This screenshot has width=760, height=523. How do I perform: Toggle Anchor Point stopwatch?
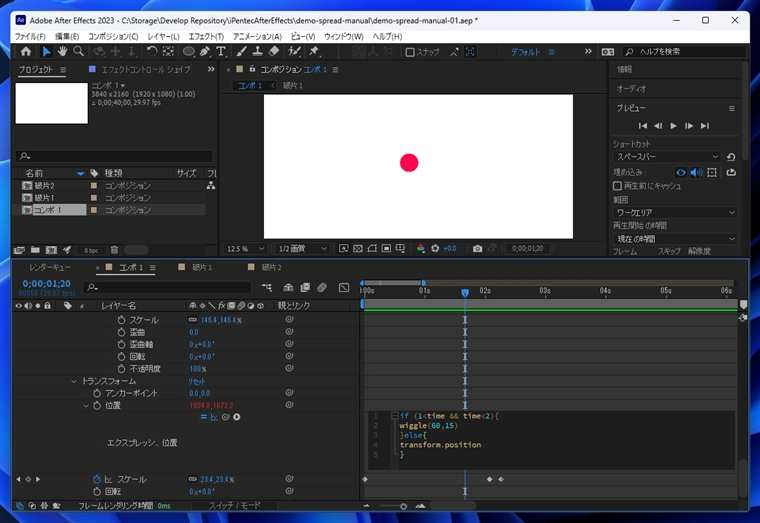(97, 393)
